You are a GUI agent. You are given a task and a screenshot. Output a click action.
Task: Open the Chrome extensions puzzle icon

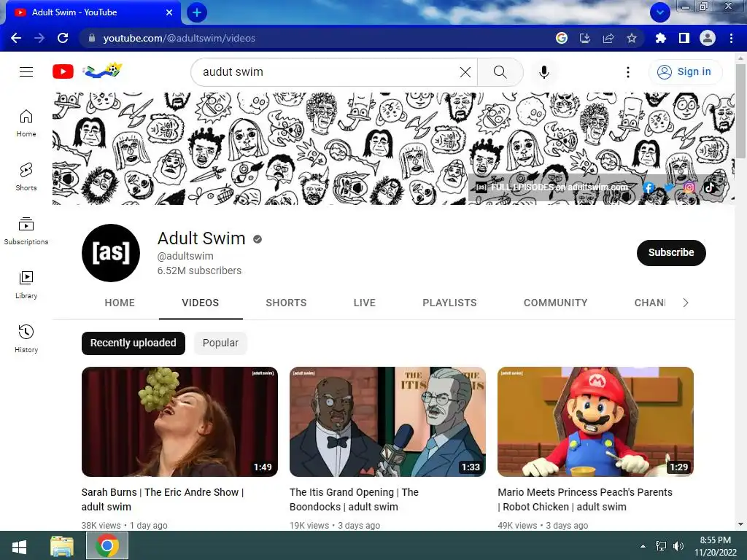(660, 38)
